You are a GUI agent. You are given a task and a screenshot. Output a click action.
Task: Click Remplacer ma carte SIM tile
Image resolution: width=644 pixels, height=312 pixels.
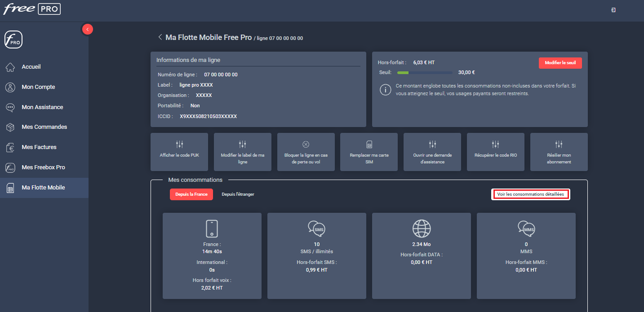click(369, 152)
